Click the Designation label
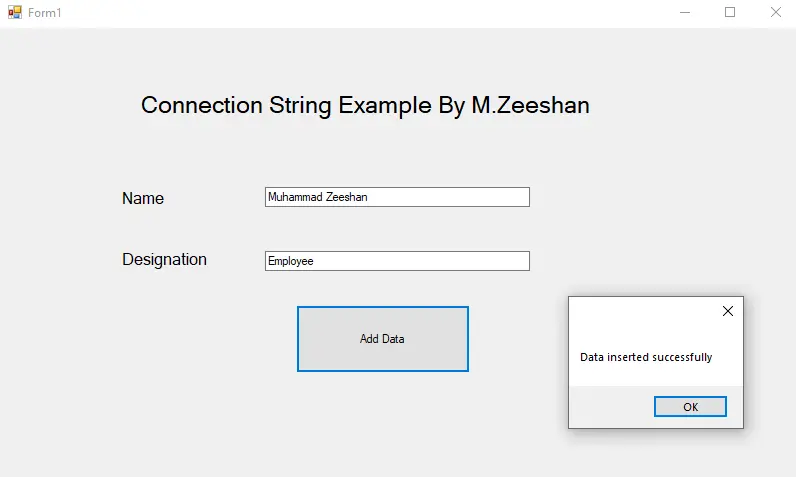Image resolution: width=796 pixels, height=477 pixels. coord(164,259)
